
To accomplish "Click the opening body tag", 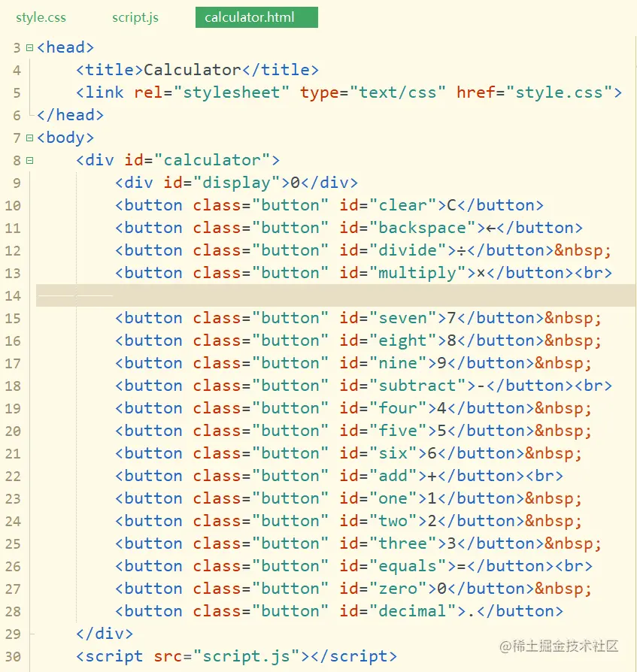I will coord(65,138).
